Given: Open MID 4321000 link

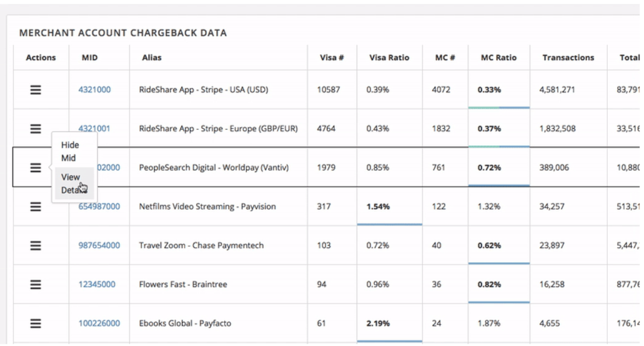Looking at the screenshot, I should click(x=95, y=90).
